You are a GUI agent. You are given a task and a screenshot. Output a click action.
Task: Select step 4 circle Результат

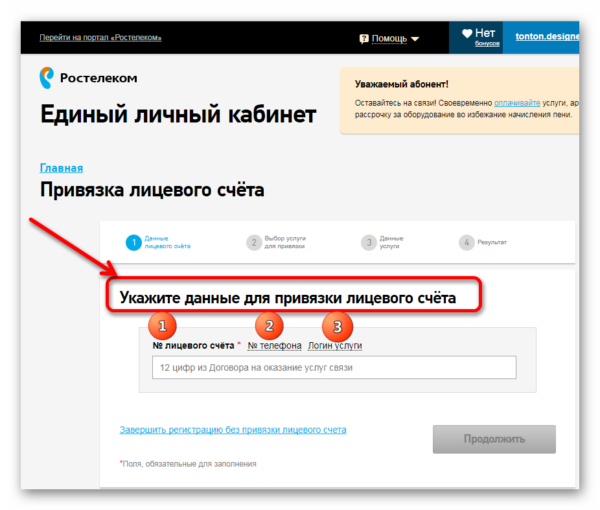pyautogui.click(x=466, y=243)
